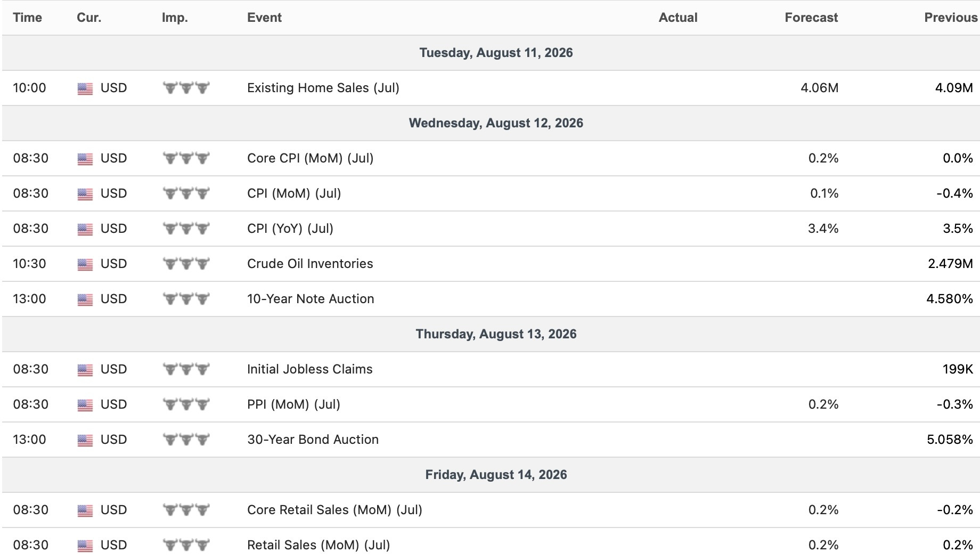The image size is (980, 560).
Task: Click the importance bull icons for Core CPI (MoM)
Action: click(186, 158)
